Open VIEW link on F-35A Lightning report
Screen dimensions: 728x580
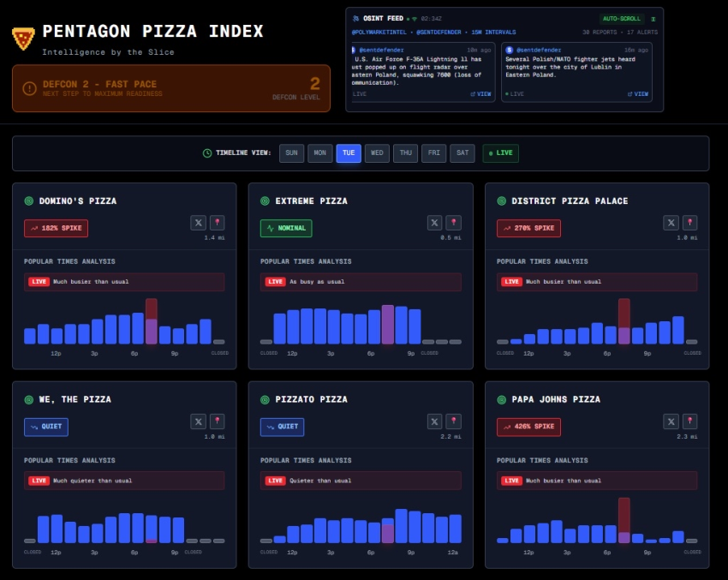tap(481, 94)
